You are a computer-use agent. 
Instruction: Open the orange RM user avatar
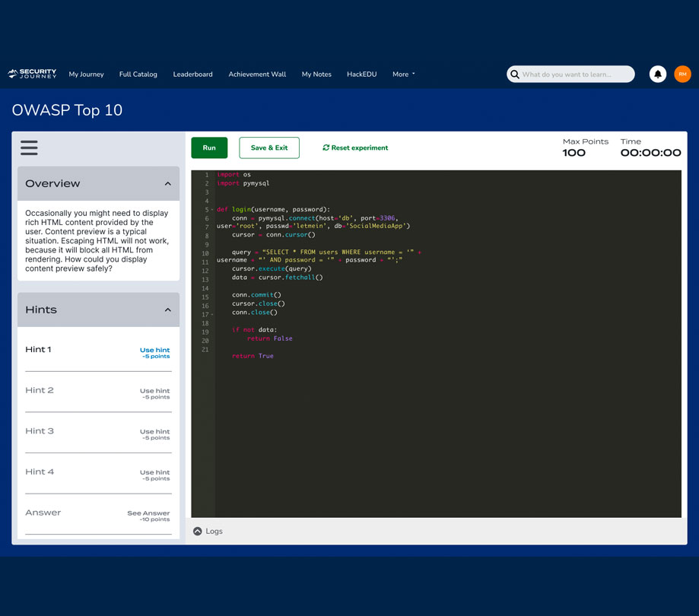(682, 74)
